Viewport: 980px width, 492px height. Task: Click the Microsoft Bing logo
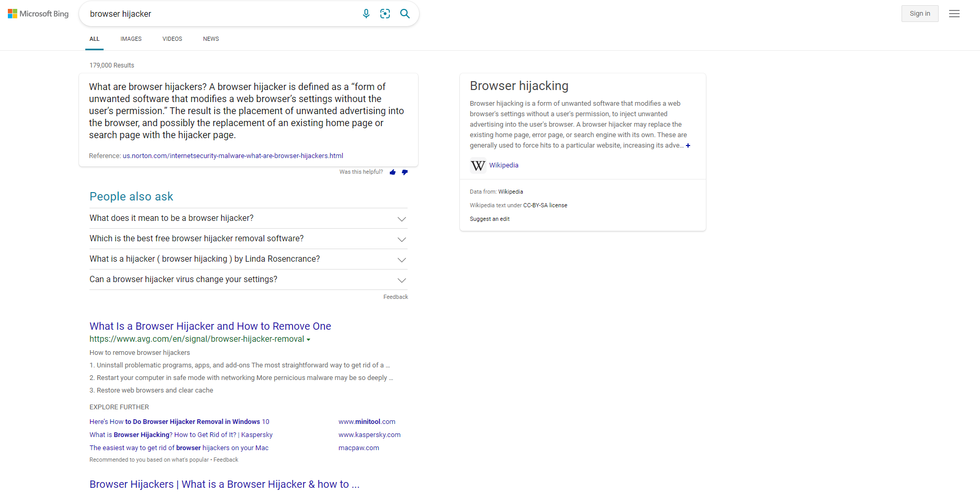(38, 14)
